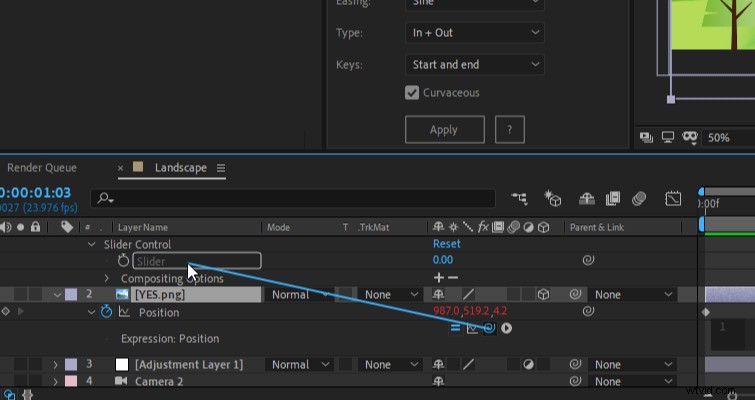Select the Camera 2 layer

tap(159, 381)
